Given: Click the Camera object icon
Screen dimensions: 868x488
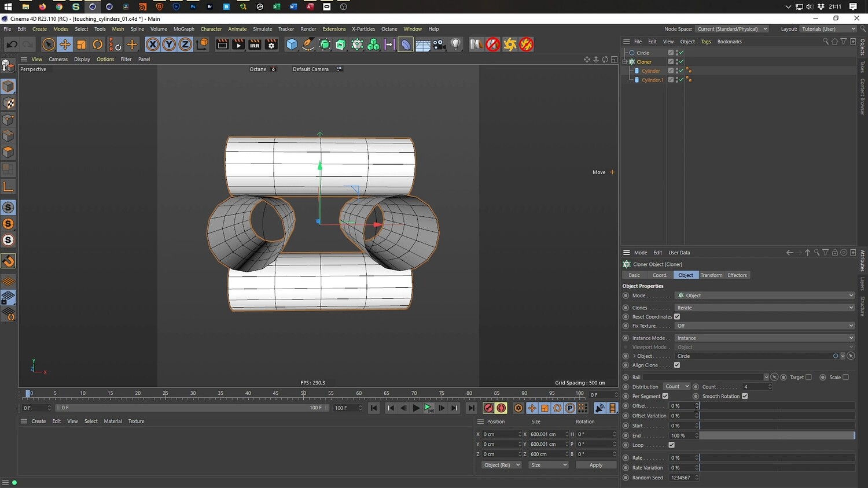Looking at the screenshot, I should click(440, 45).
